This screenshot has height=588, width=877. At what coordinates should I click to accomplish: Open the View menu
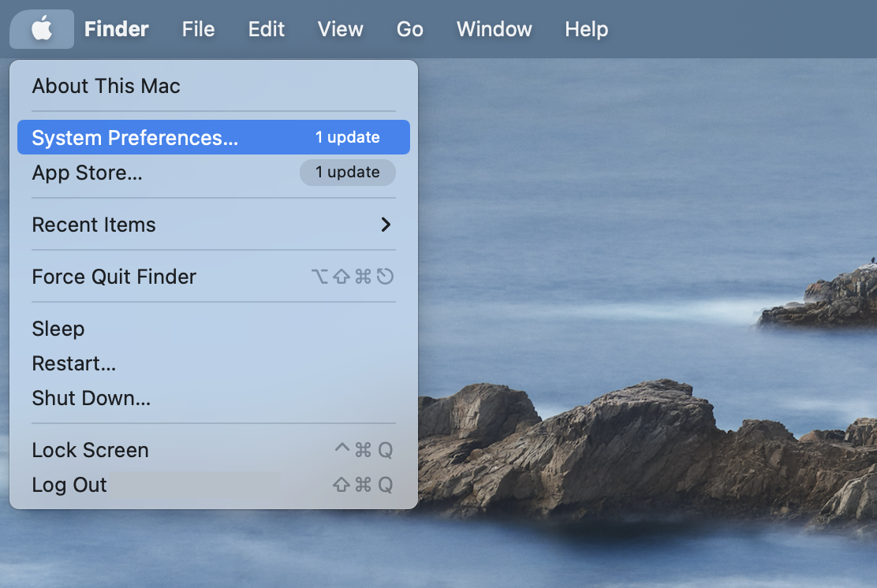340,29
